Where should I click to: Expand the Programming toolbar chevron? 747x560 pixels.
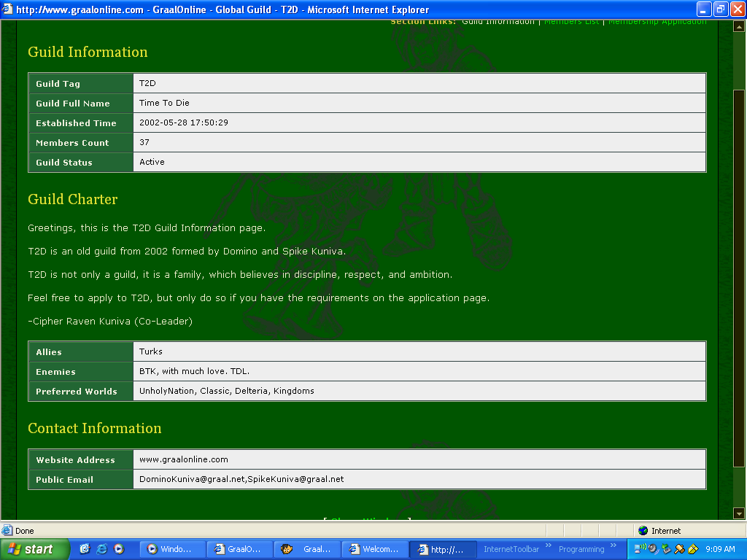click(x=614, y=545)
